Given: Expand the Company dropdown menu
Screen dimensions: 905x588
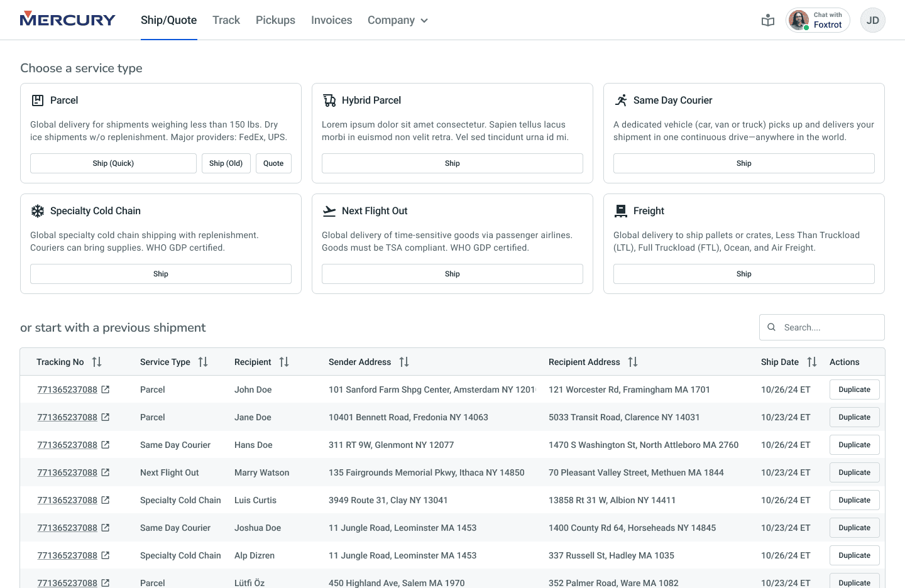Looking at the screenshot, I should coord(398,20).
